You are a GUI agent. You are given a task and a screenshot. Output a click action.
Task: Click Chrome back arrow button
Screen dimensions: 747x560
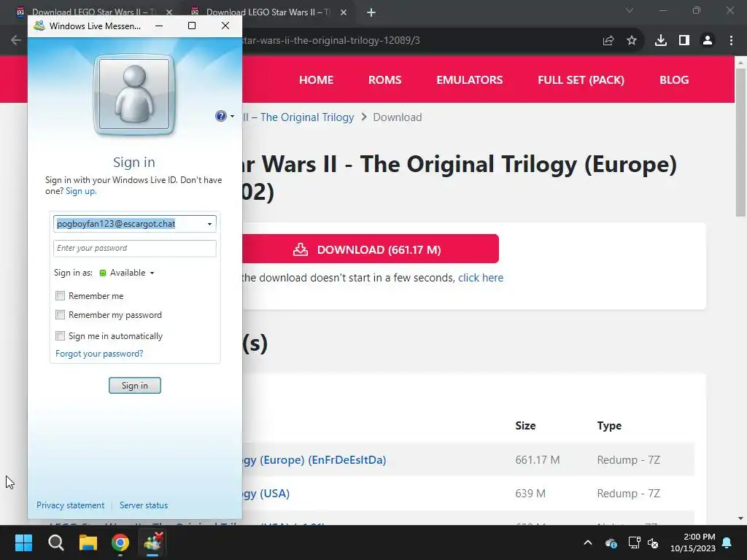click(16, 41)
